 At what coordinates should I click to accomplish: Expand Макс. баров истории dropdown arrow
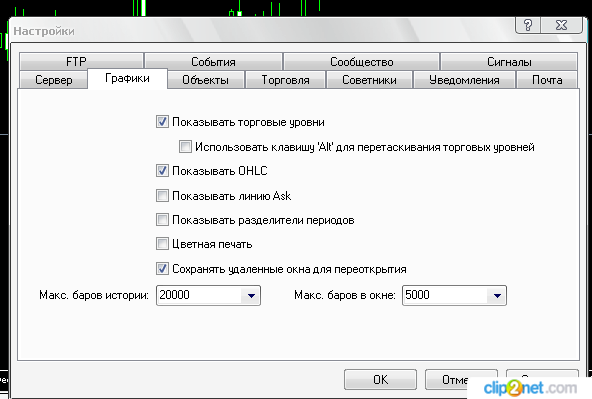251,296
